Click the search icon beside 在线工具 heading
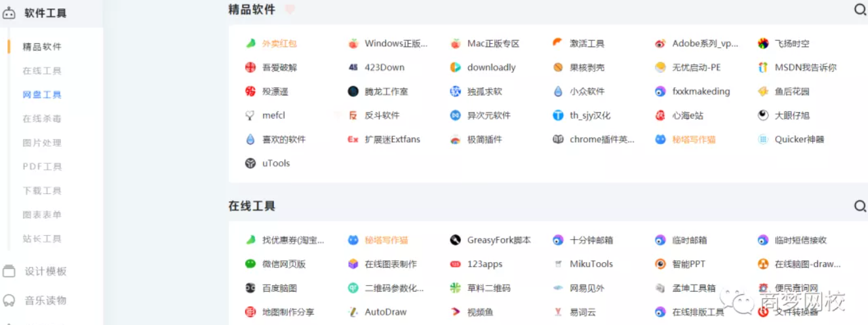This screenshot has height=325, width=868. tap(860, 206)
